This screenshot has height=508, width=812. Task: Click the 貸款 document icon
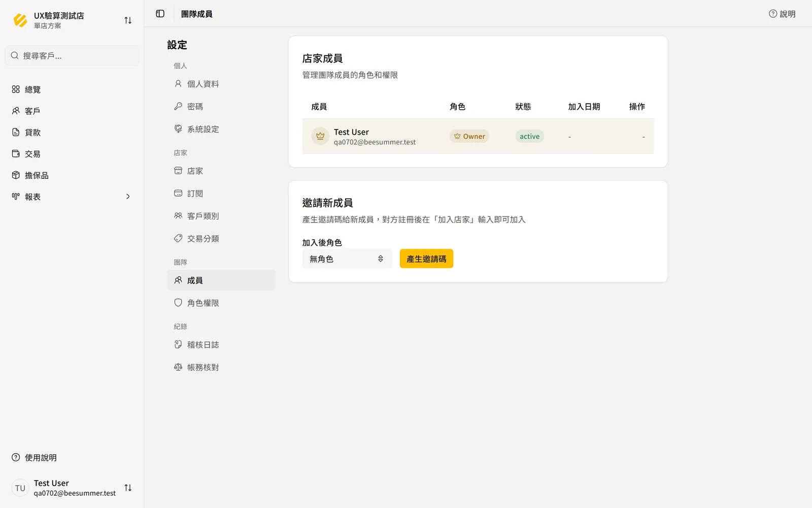[x=16, y=132]
